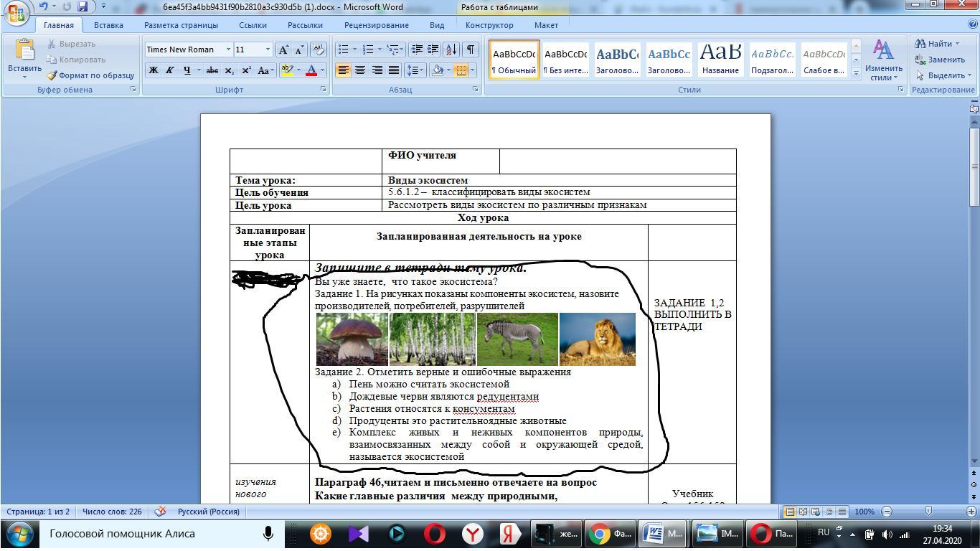Apply subscript formatting
The image size is (980, 551).
(230, 70)
